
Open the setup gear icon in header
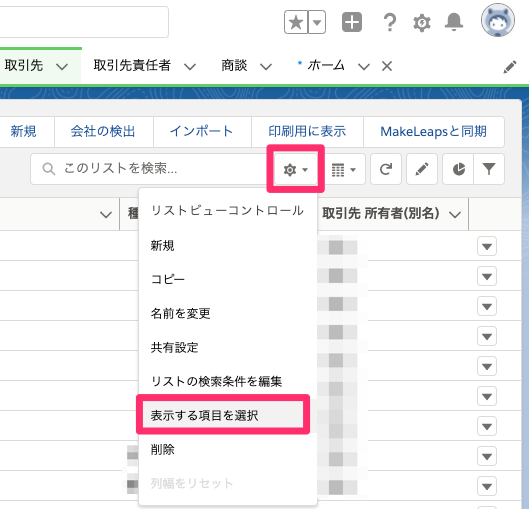click(x=422, y=23)
